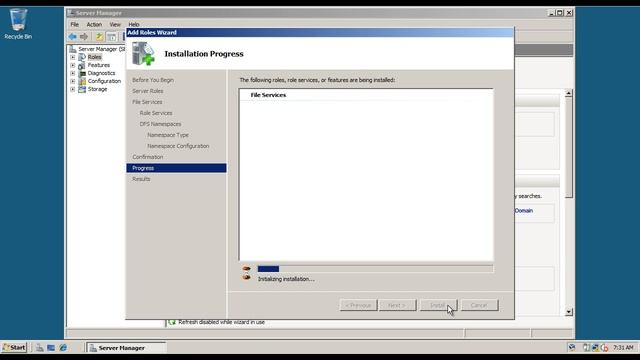The image size is (640, 360).
Task: Click the Cancel button in wizard
Action: (x=480, y=305)
